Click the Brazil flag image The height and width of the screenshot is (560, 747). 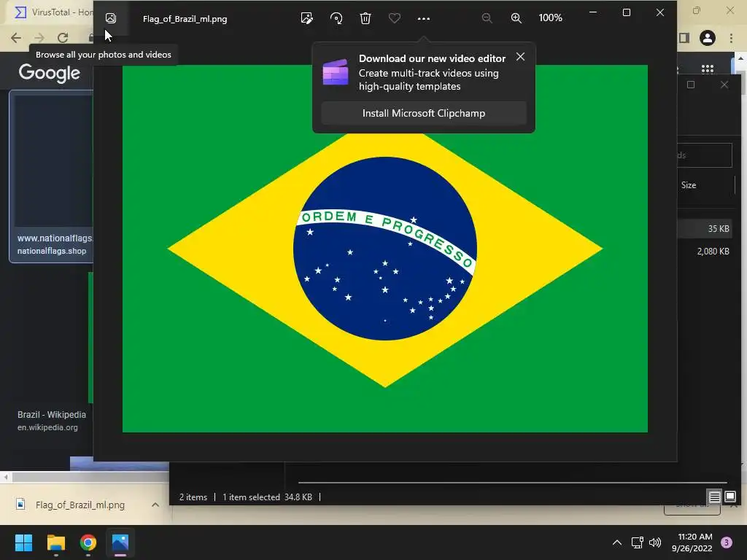point(385,249)
